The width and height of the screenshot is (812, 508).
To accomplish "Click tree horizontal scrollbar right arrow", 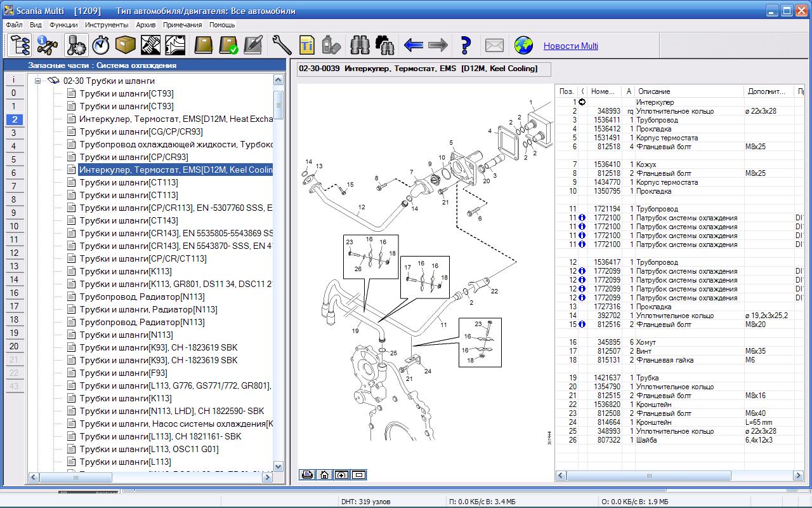I will (267, 477).
